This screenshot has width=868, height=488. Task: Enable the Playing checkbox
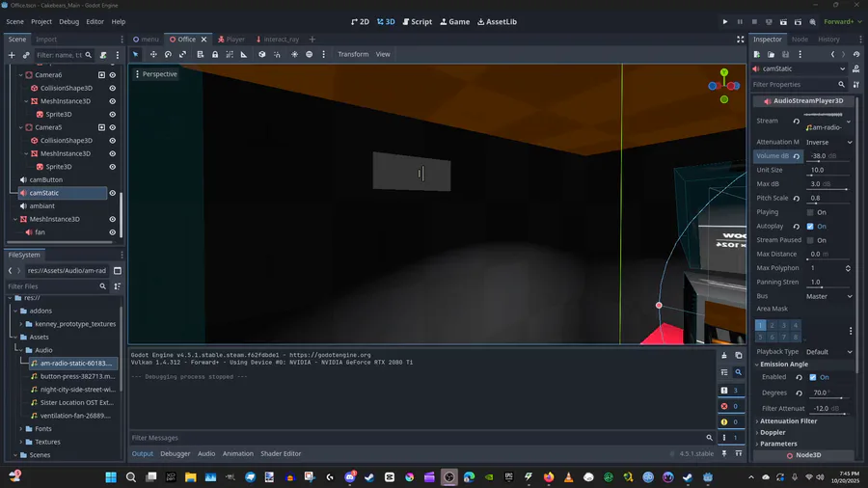pos(810,212)
